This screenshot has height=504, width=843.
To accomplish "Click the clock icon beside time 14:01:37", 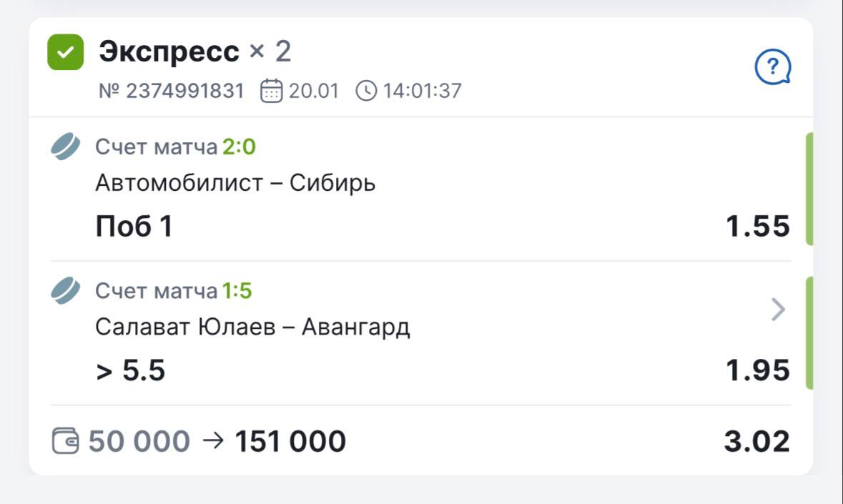I will [x=365, y=91].
